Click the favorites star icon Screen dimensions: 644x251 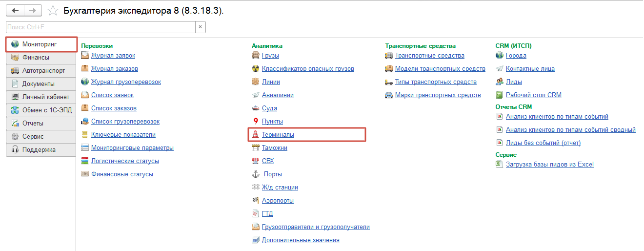(53, 10)
